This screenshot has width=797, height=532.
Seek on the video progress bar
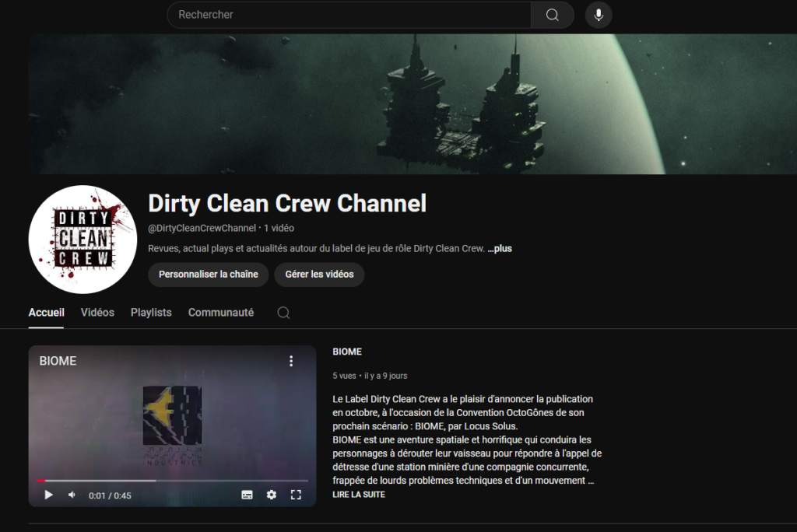tap(172, 480)
